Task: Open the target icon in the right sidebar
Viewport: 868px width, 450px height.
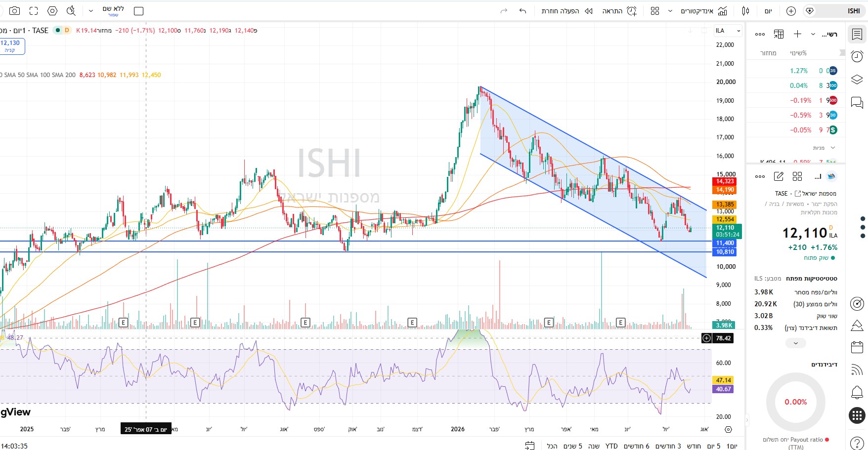Action: (857, 303)
